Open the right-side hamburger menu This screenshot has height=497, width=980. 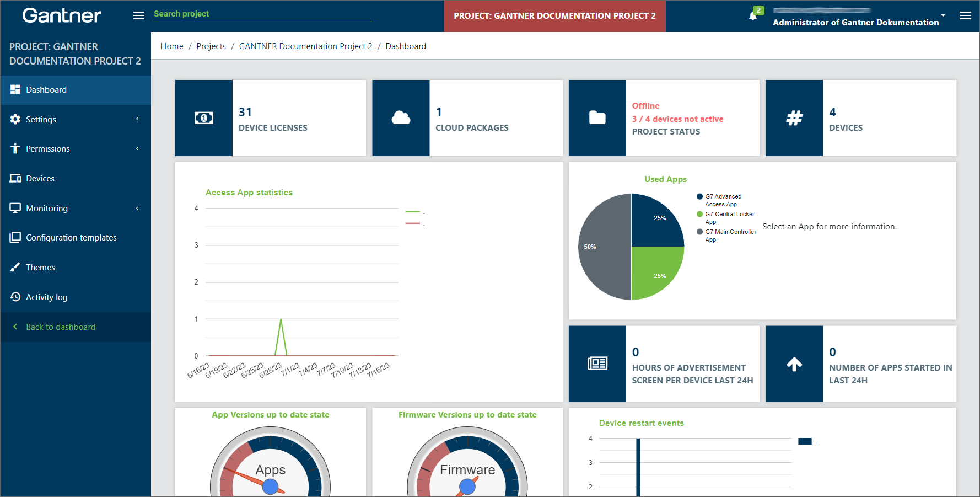(x=965, y=15)
